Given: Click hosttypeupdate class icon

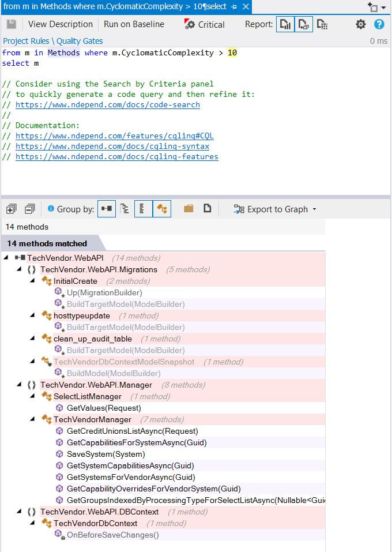Looking at the screenshot, I should click(47, 316).
